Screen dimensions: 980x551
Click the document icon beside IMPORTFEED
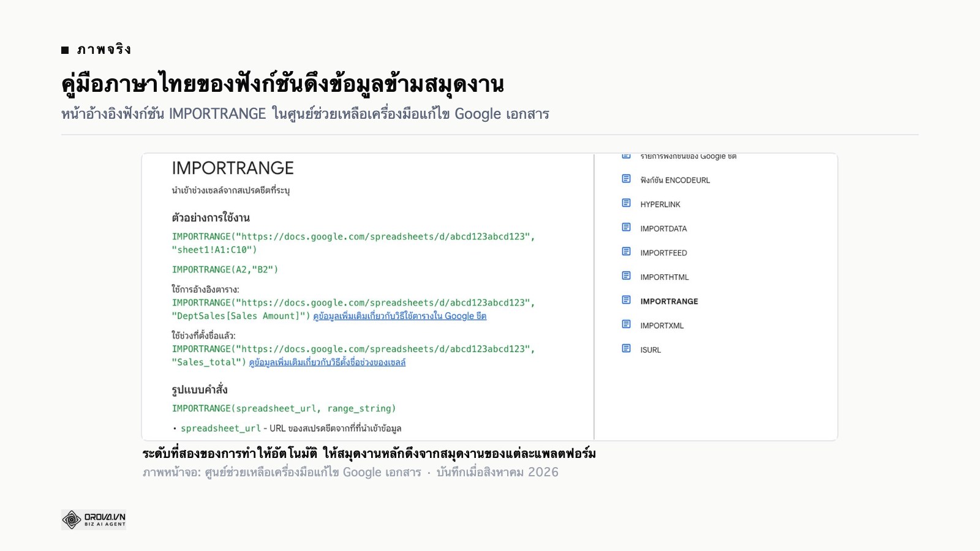[626, 251]
